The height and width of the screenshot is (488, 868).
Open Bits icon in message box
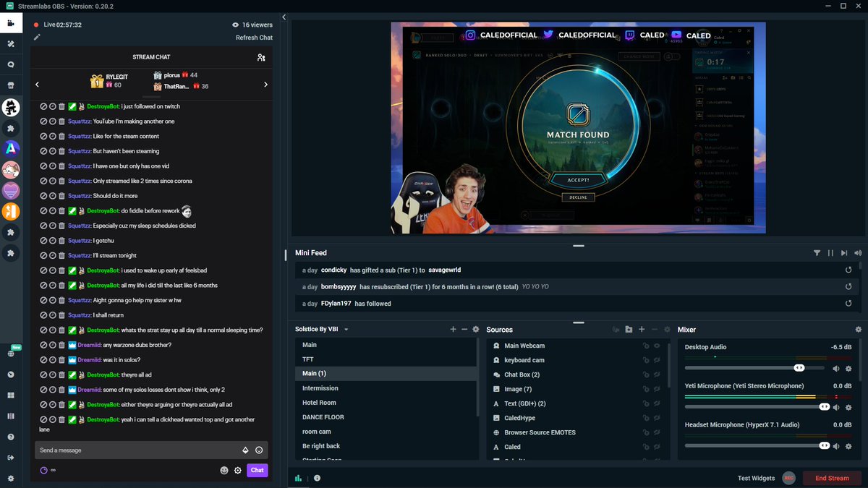click(x=245, y=450)
